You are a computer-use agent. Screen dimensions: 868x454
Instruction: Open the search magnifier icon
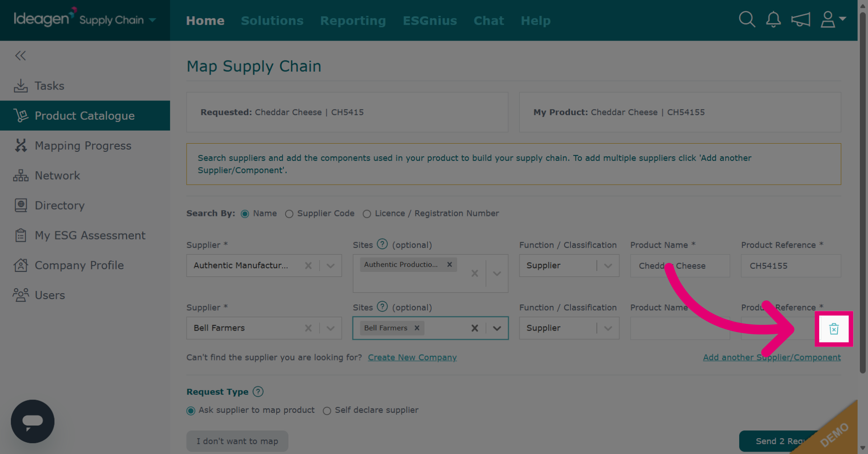[747, 19]
